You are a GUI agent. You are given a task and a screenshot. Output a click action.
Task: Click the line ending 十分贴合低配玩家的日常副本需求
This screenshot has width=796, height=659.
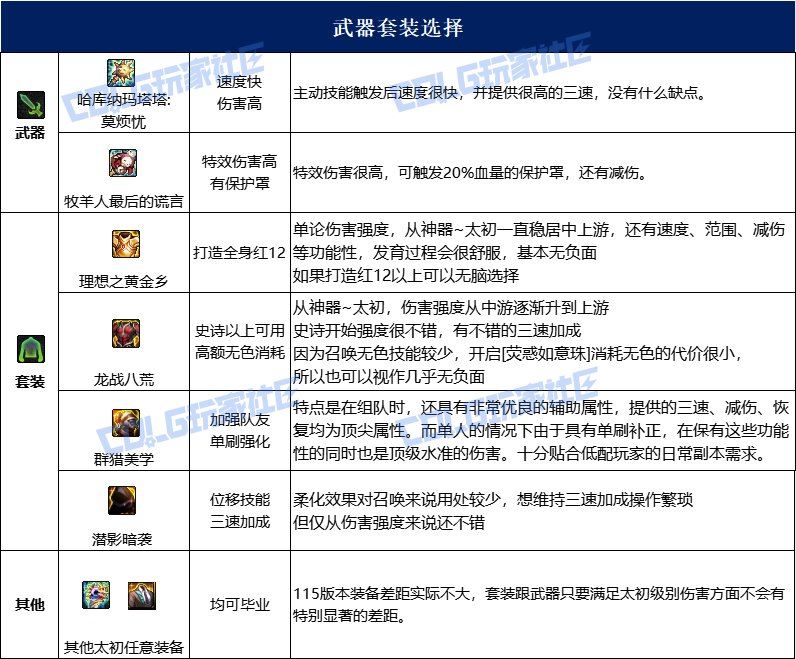coord(530,453)
